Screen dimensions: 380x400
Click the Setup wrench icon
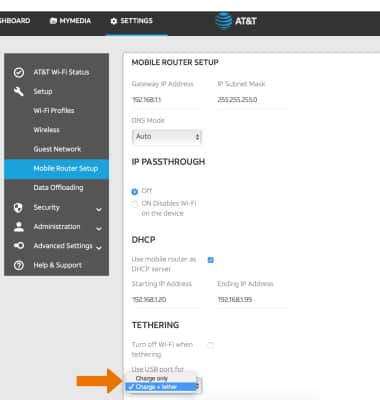click(x=19, y=91)
